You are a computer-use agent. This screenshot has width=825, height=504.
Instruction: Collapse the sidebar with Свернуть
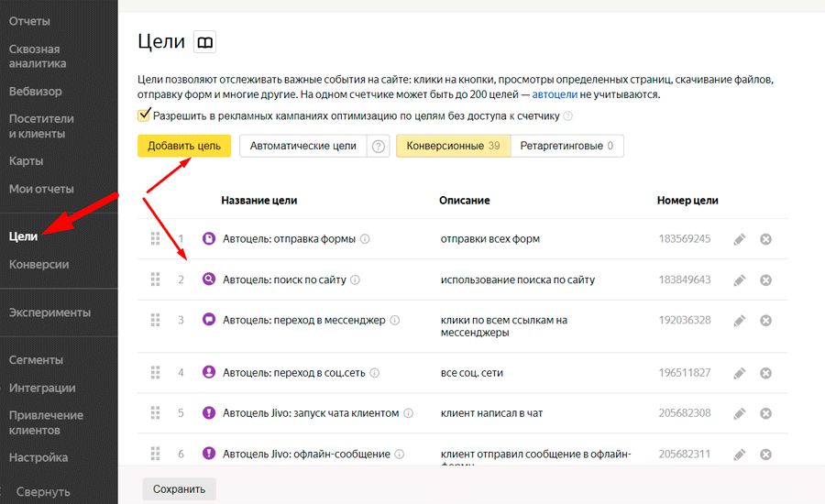[x=42, y=492]
